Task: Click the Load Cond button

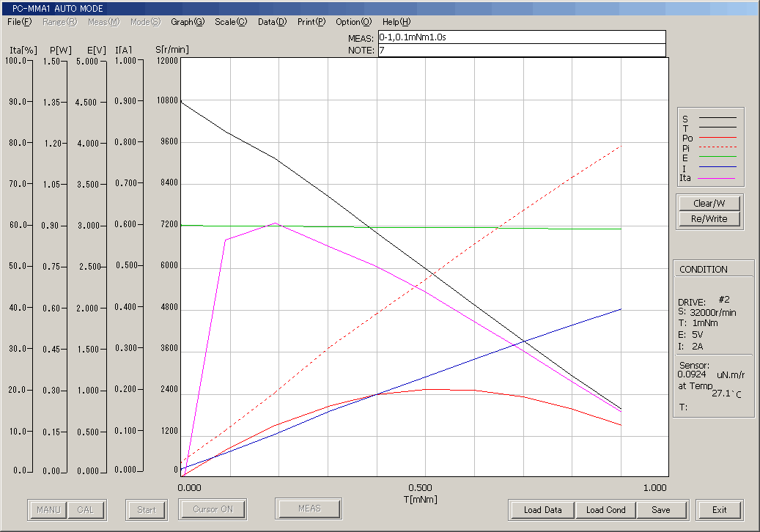Action: [605, 510]
